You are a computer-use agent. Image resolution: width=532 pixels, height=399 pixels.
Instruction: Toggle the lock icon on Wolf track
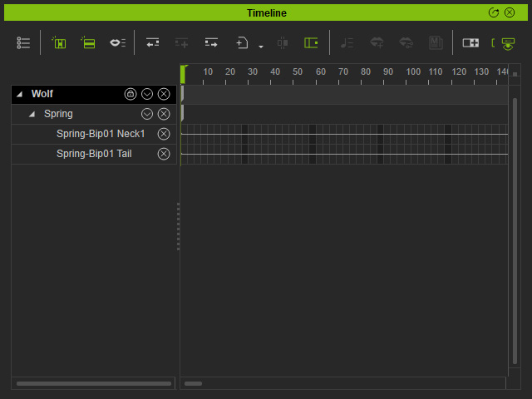point(131,94)
